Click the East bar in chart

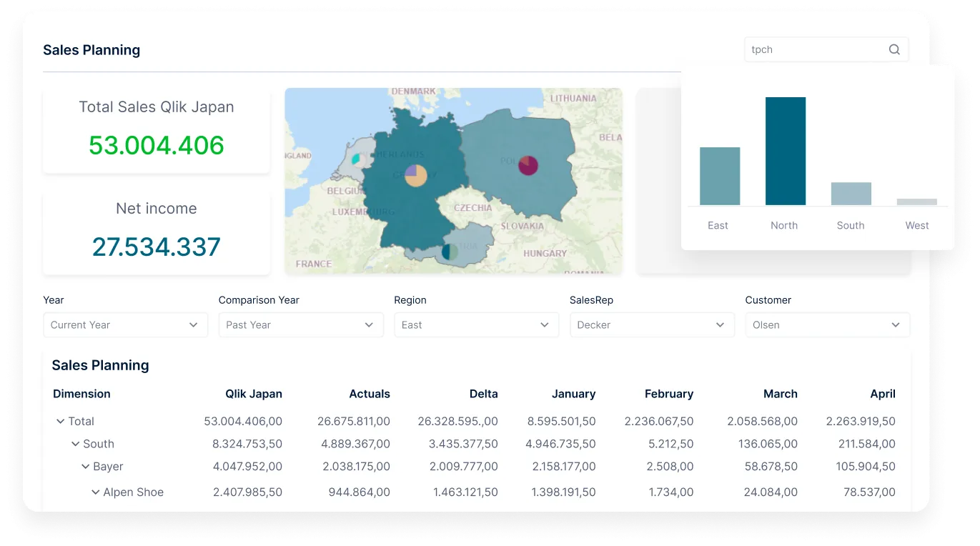[720, 177]
